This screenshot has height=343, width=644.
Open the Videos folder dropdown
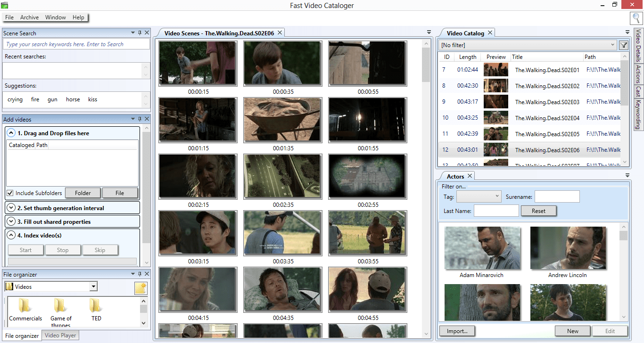(93, 286)
